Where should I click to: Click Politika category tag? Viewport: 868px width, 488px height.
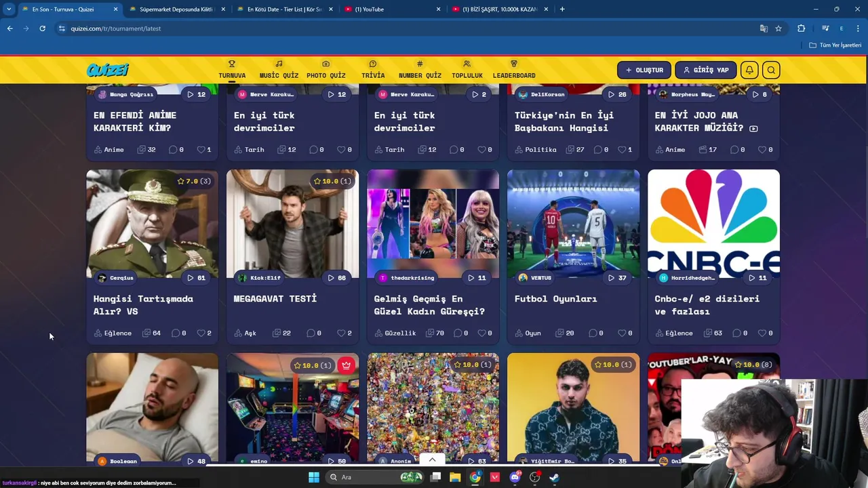coord(536,149)
